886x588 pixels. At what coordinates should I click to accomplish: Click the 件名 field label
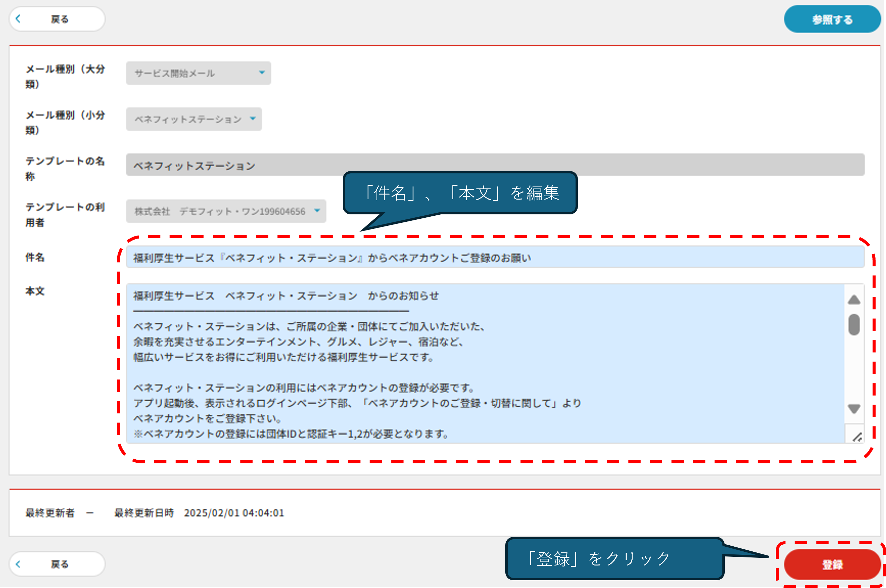35,257
